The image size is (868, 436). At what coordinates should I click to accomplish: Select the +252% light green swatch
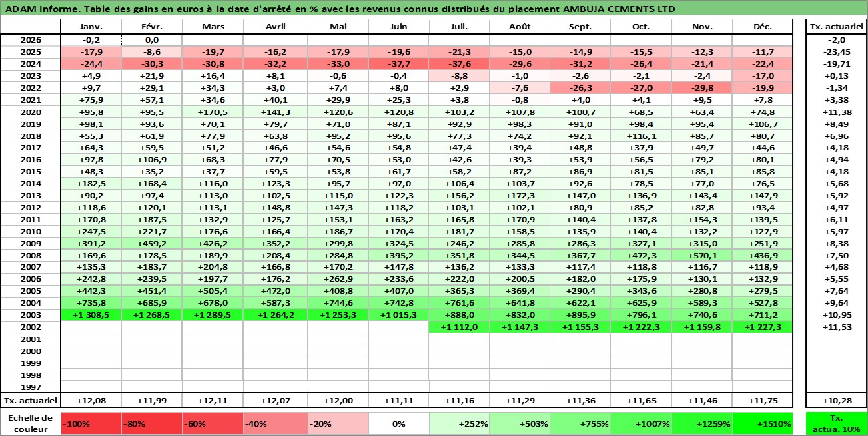click(x=459, y=423)
